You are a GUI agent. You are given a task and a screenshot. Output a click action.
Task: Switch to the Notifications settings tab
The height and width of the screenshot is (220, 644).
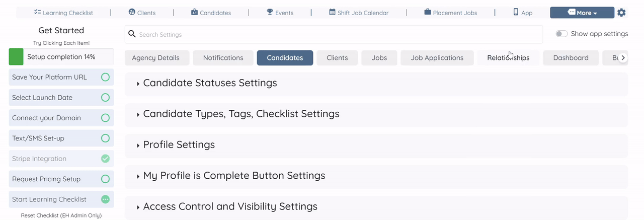(x=223, y=58)
